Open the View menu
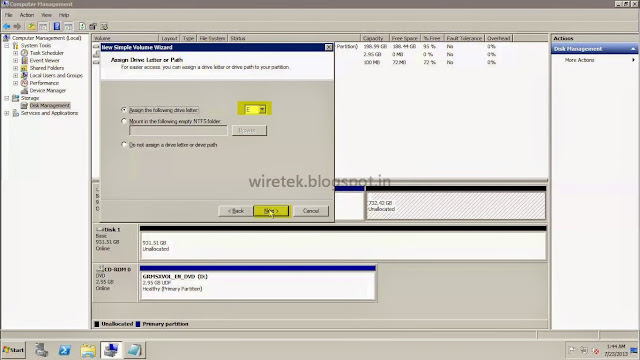This screenshot has height=360, width=640. click(47, 15)
